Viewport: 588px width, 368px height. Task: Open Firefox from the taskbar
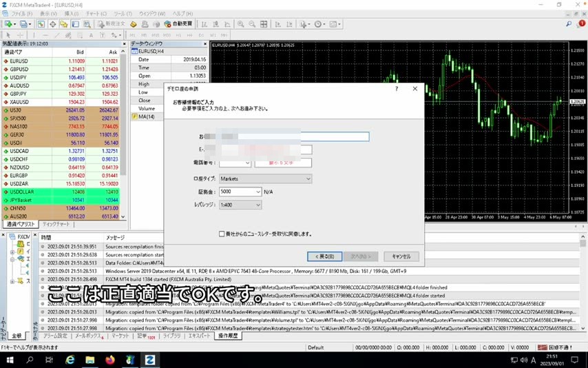click(x=110, y=360)
